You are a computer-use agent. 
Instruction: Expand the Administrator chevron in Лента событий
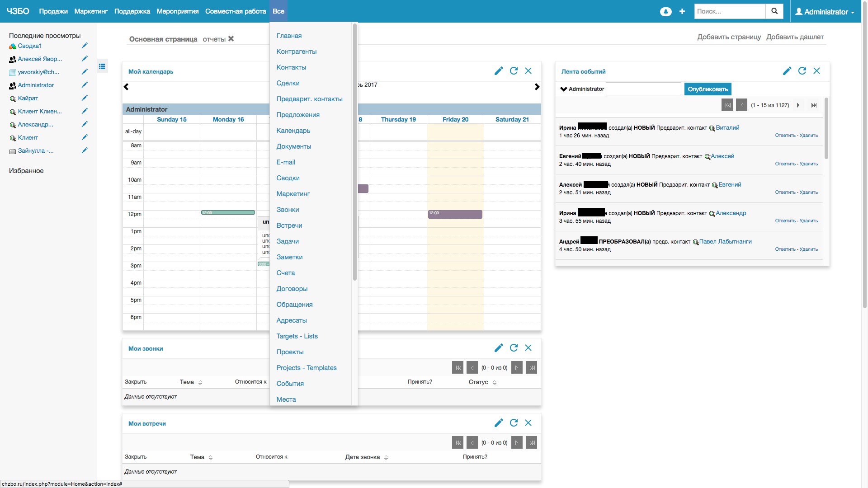[563, 89]
